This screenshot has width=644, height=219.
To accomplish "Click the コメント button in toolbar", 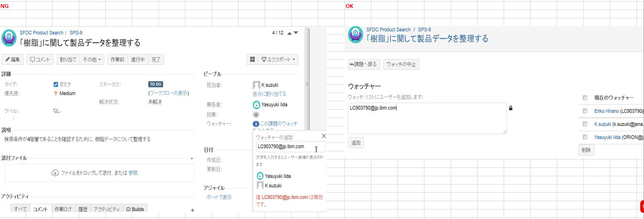I will (x=40, y=59).
